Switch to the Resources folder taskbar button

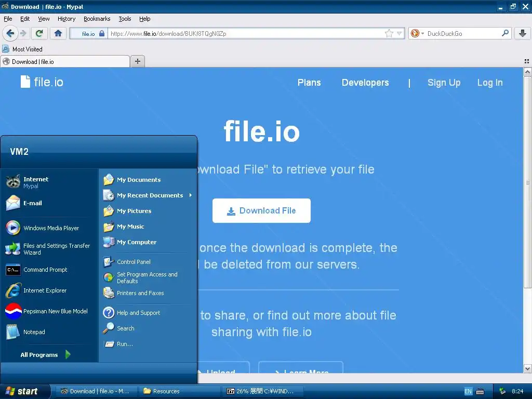(x=179, y=391)
